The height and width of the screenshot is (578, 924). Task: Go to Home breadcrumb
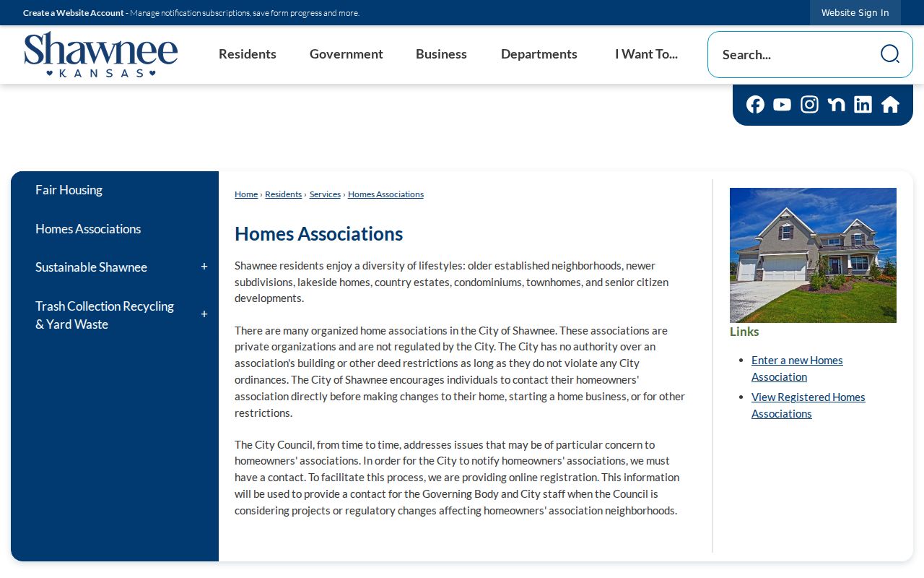[x=246, y=194]
